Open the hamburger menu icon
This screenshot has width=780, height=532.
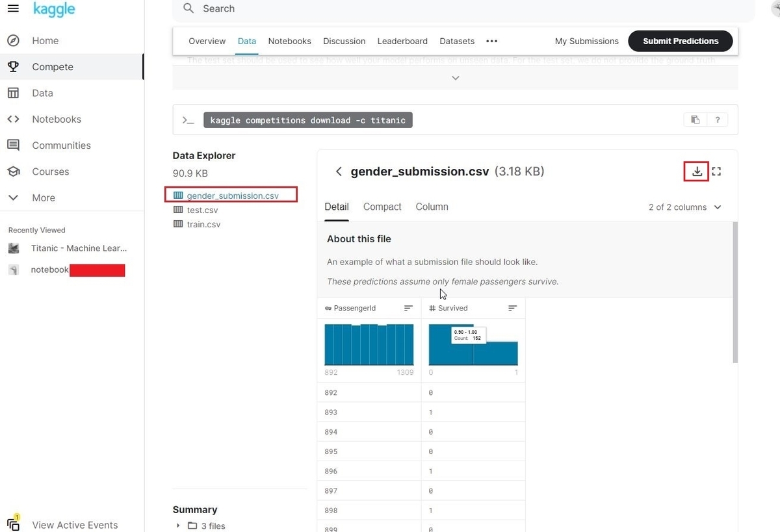coord(13,8)
